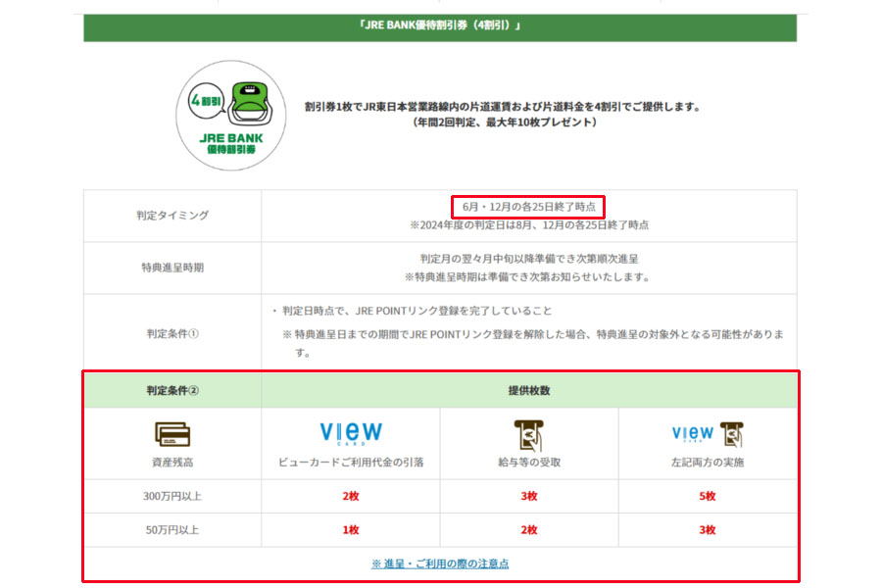Open the 進呈・ご利用の際の注意点 link

(x=440, y=563)
